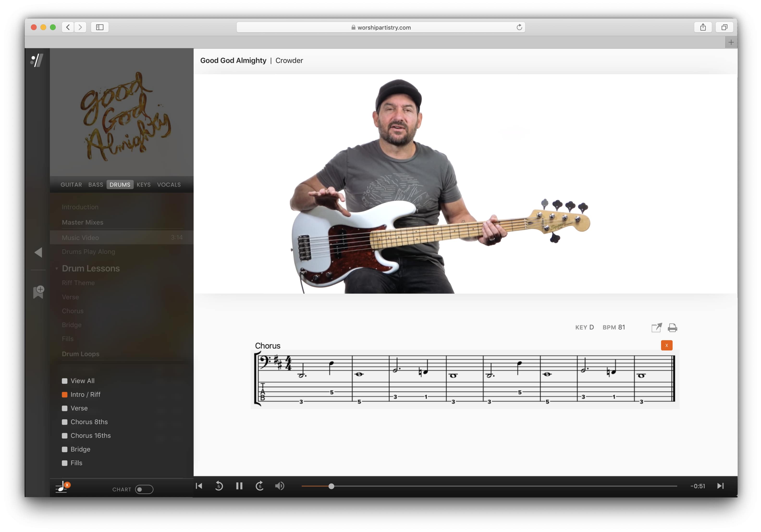Open the KEYS instrument tab
The image size is (761, 532).
pos(143,185)
